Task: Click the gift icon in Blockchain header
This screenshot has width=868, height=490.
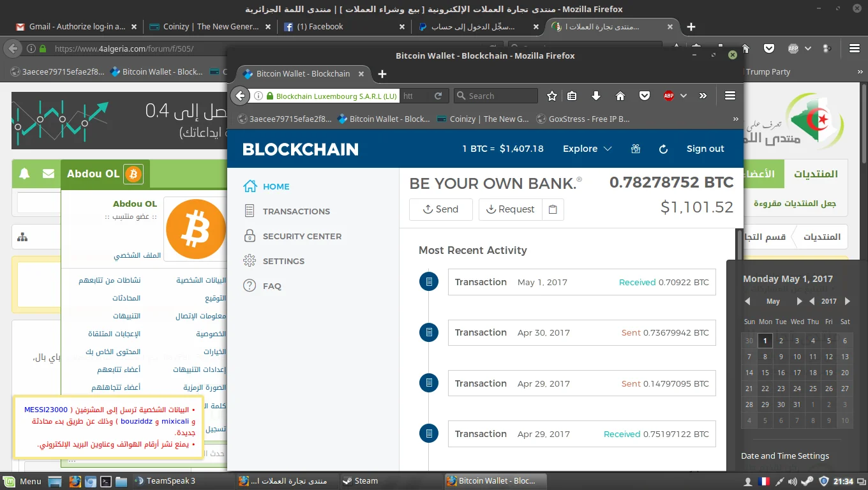Action: point(635,149)
